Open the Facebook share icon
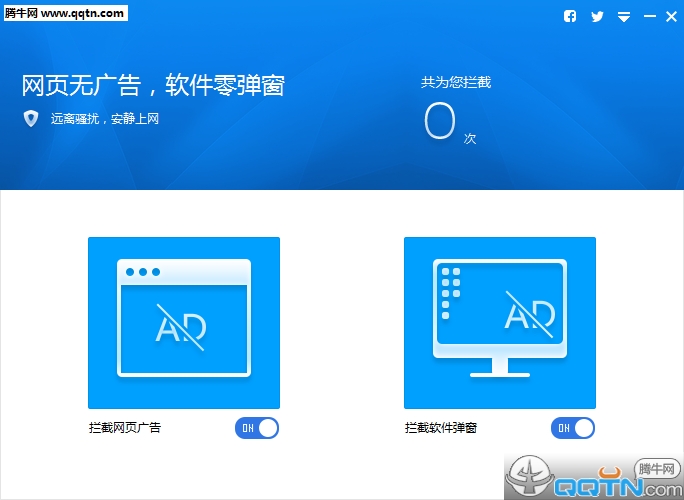This screenshot has width=684, height=500. tap(570, 16)
